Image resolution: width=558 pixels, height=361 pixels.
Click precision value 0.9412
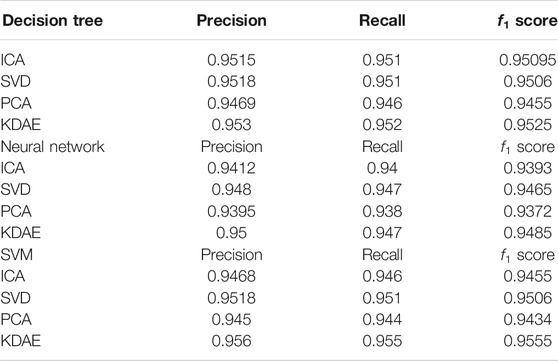click(x=231, y=168)
